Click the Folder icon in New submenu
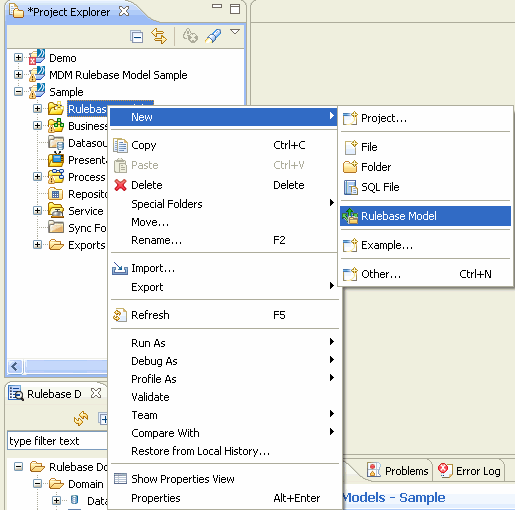 coord(350,166)
